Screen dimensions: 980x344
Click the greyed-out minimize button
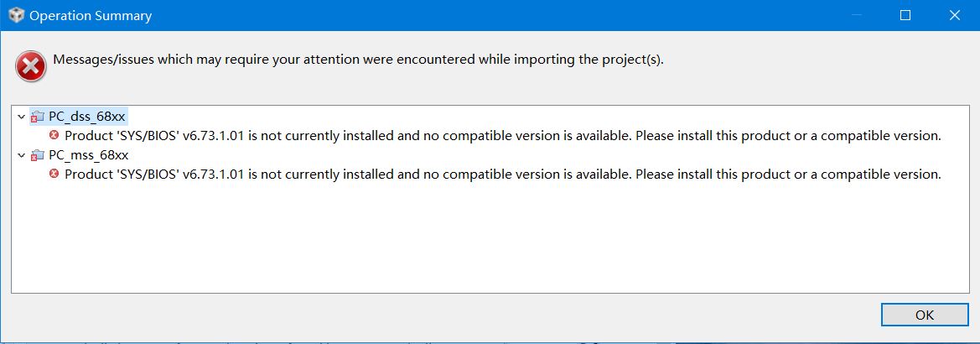point(857,16)
